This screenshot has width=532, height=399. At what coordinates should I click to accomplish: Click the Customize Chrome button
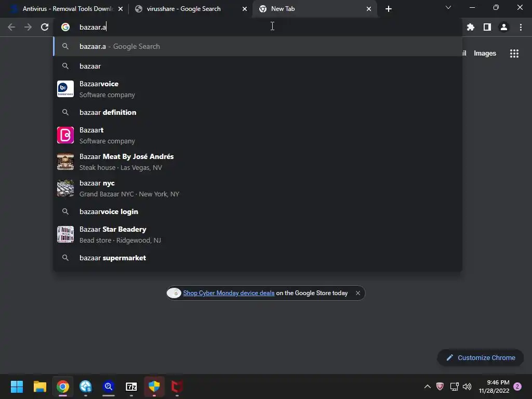tap(481, 357)
